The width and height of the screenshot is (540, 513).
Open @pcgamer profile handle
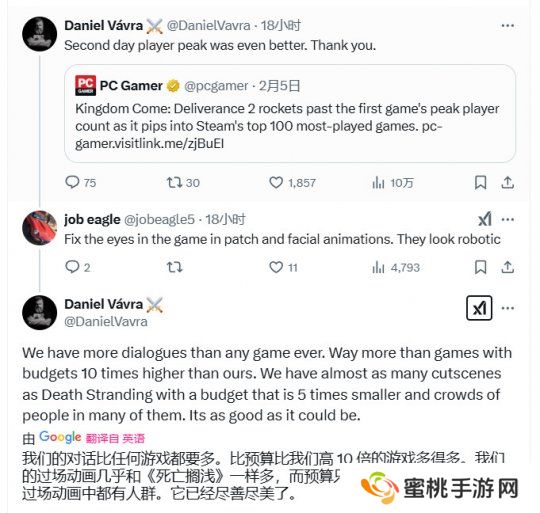(216, 86)
